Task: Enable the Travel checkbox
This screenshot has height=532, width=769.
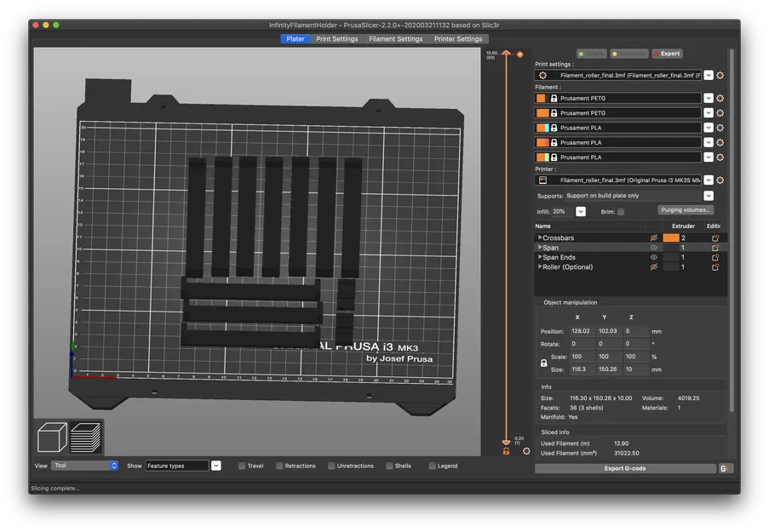Action: [242, 466]
